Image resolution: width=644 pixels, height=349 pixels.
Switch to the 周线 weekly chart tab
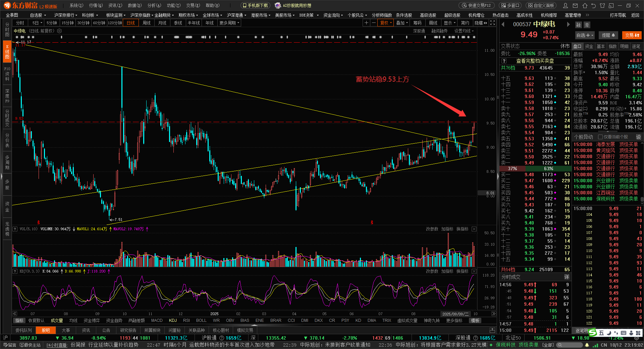147,23
